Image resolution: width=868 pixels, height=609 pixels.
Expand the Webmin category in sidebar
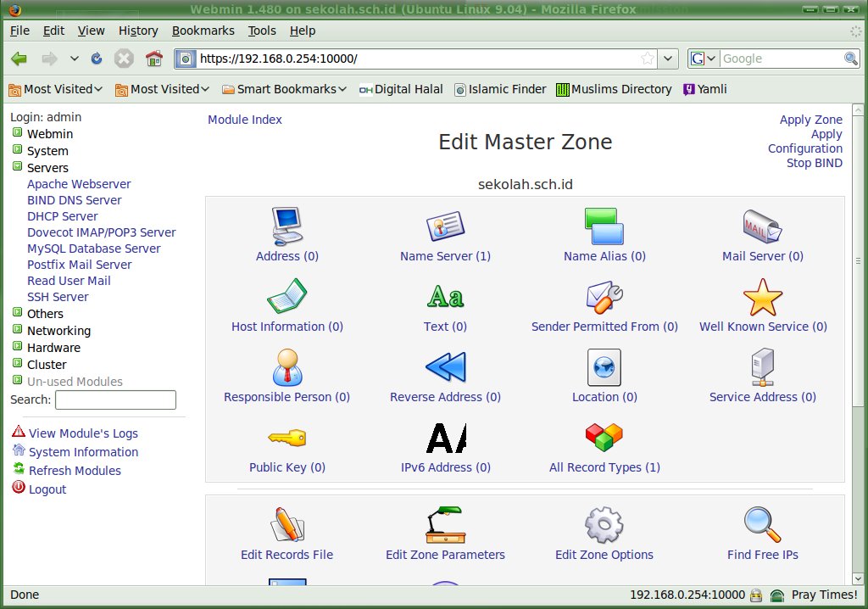(17, 133)
